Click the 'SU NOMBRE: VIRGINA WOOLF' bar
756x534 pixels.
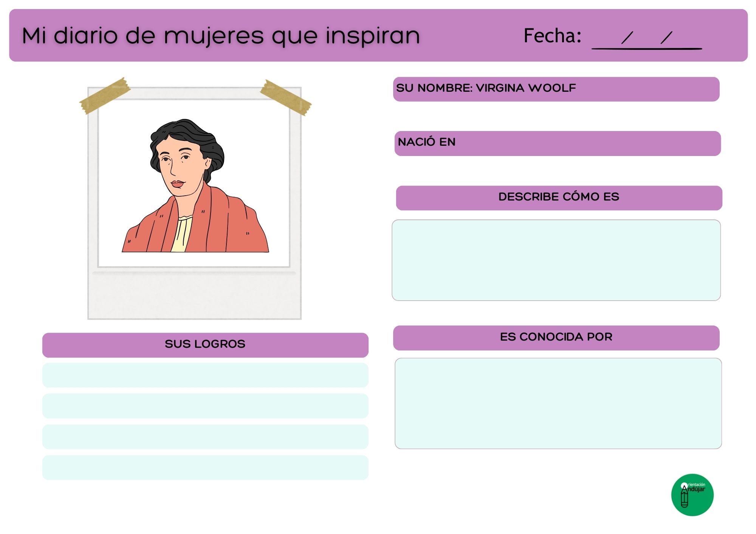coord(556,89)
